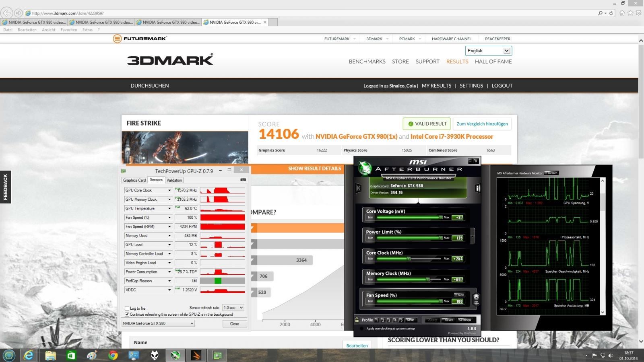The height and width of the screenshot is (362, 644).
Task: Click the 3DMark logo
Action: (170, 60)
